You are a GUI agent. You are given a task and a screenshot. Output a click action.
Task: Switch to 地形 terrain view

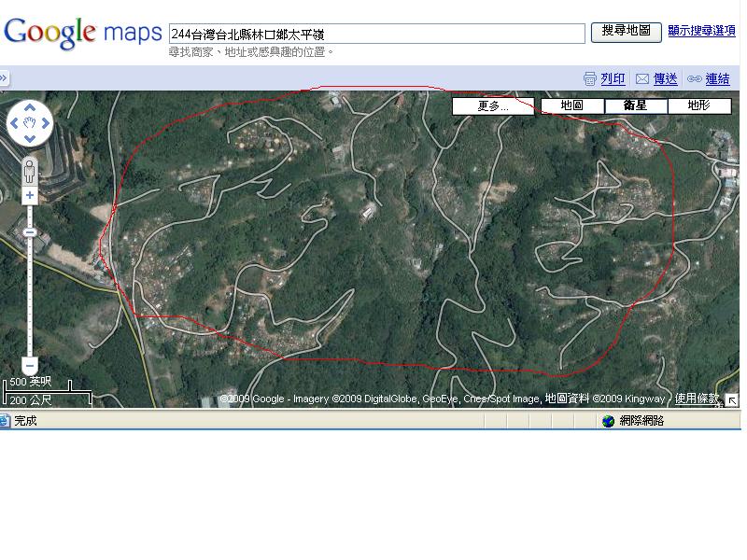(x=699, y=106)
